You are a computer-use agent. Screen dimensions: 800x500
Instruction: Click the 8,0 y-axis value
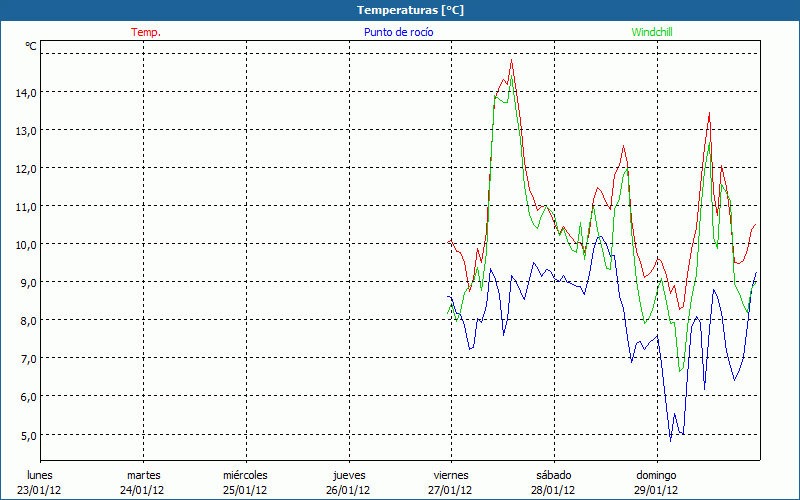tap(25, 320)
